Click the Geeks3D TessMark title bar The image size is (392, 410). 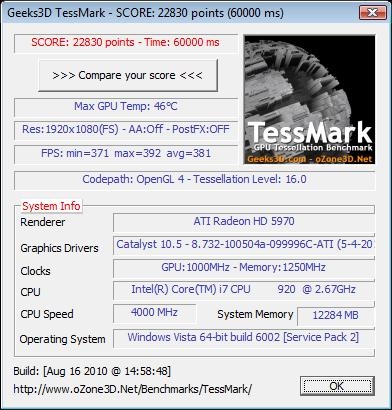tap(180, 13)
